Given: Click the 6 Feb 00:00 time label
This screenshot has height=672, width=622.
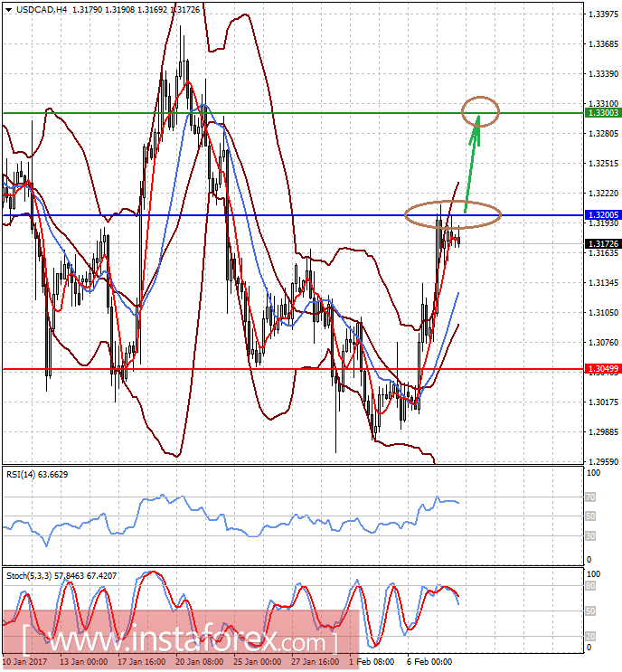Looking at the screenshot, I should 429,662.
